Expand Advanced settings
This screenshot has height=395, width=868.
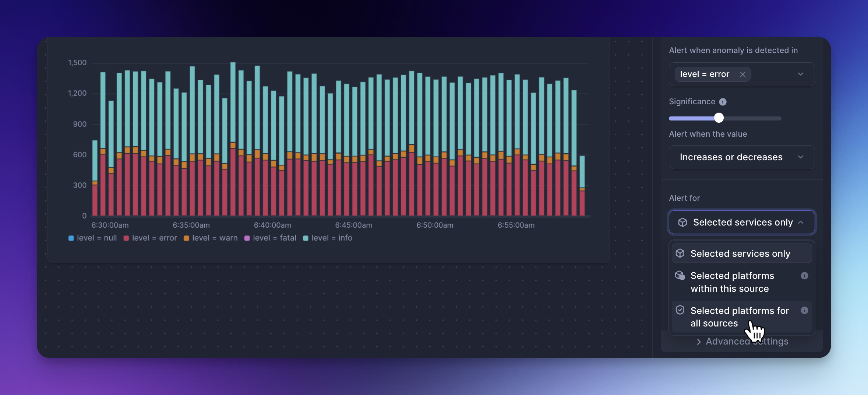click(742, 342)
